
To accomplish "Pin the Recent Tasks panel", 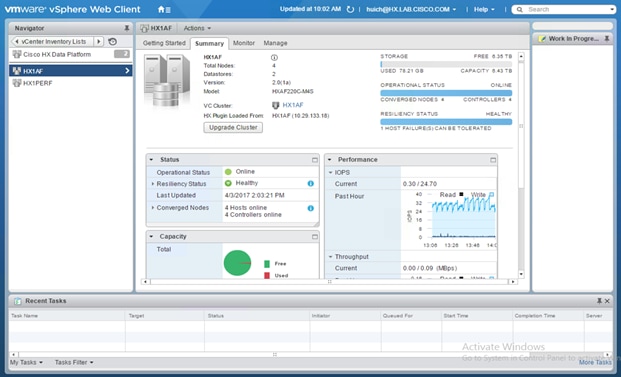I will [599, 301].
